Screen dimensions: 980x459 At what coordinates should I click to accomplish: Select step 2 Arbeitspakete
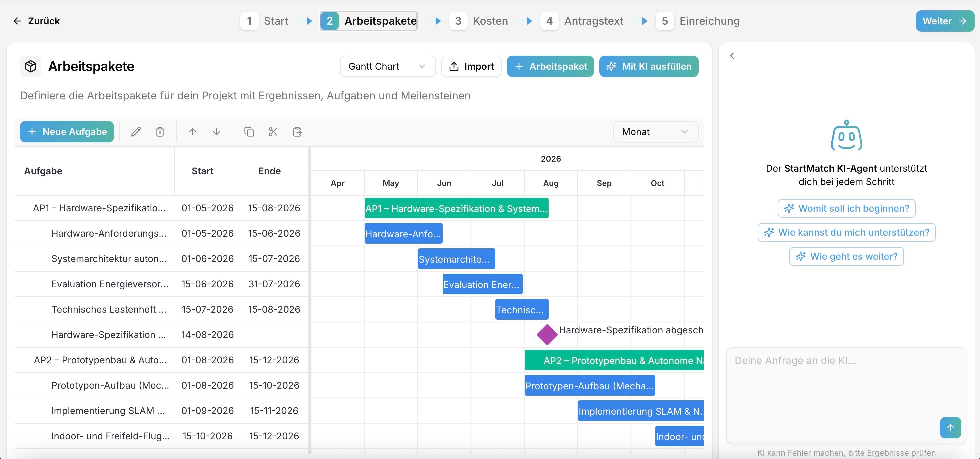[368, 21]
